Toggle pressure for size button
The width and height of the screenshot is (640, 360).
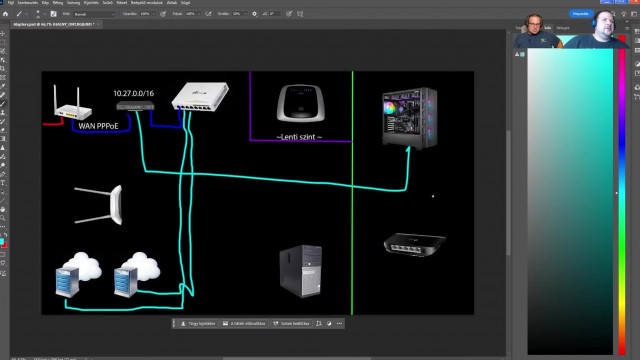coord(289,14)
